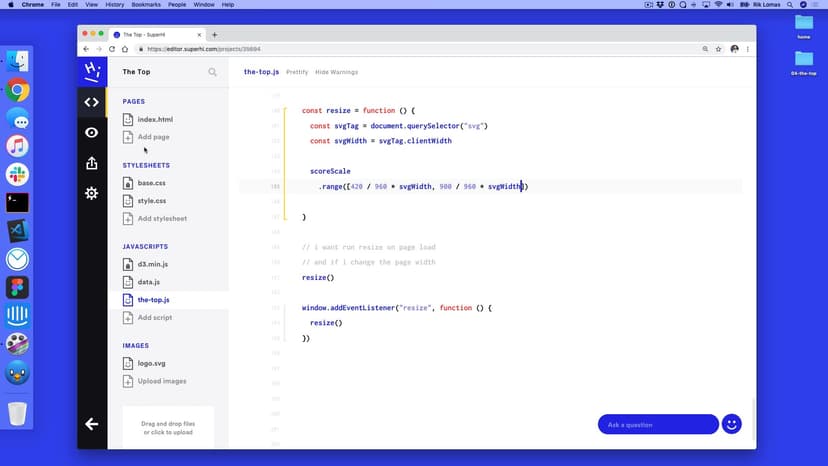Open style.css in the editor
The image size is (828, 466).
[151, 200]
